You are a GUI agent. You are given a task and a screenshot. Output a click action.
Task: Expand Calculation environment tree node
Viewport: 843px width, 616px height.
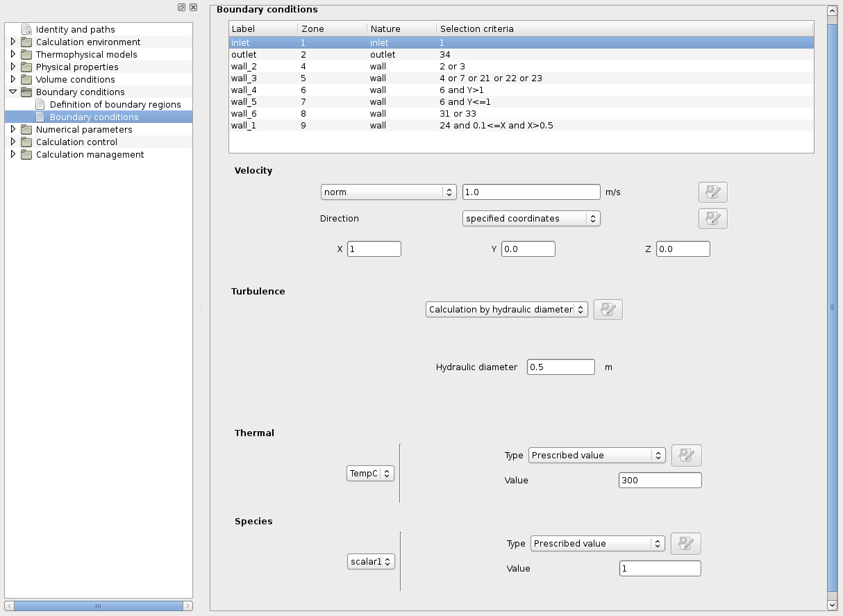(x=12, y=42)
